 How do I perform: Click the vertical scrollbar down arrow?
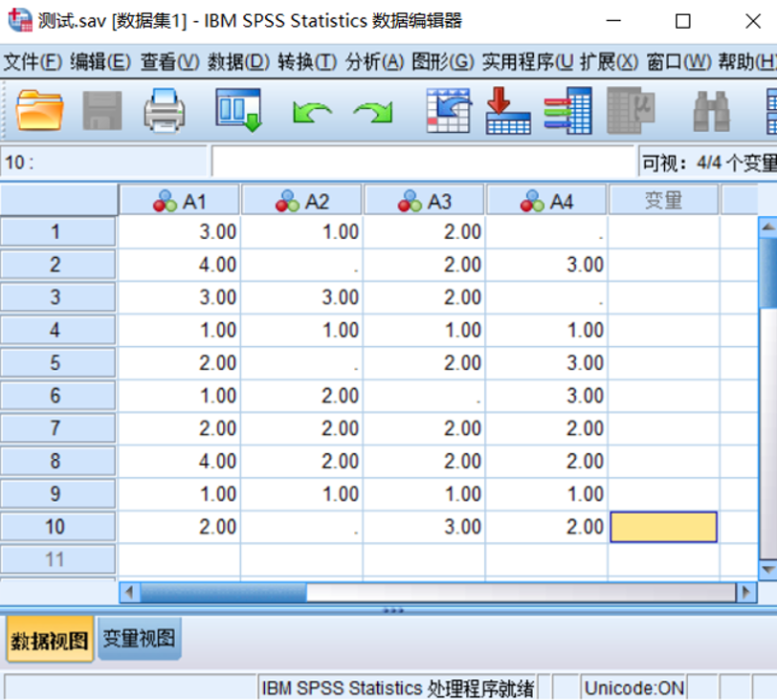(767, 569)
